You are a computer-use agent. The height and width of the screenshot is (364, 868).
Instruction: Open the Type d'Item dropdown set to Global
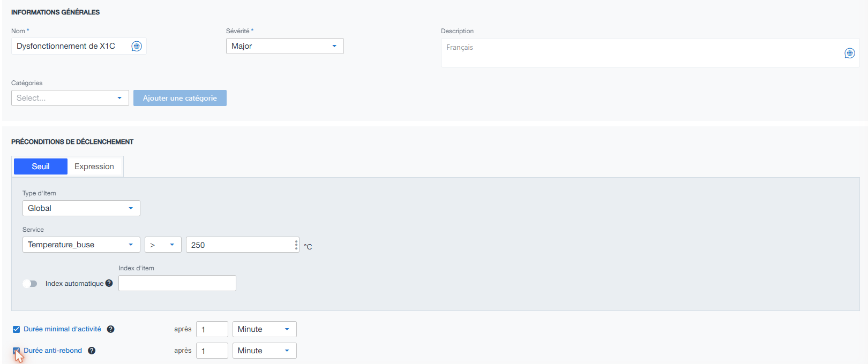[81, 208]
